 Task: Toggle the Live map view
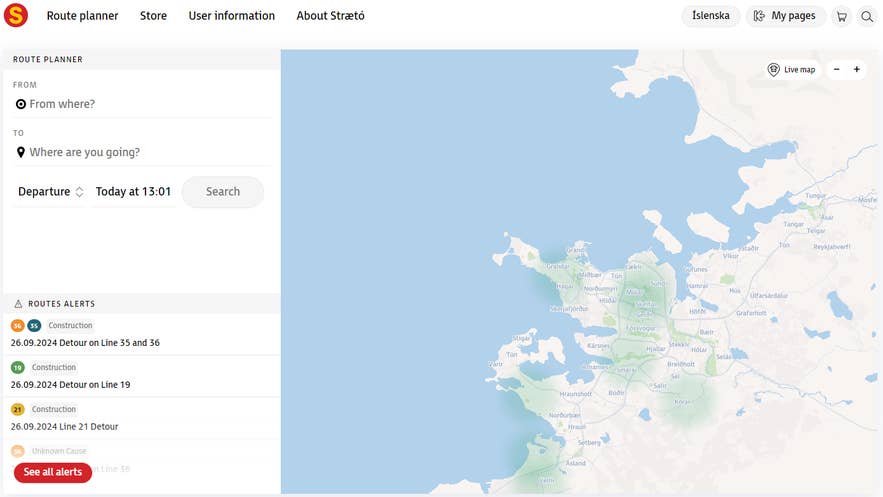point(791,70)
